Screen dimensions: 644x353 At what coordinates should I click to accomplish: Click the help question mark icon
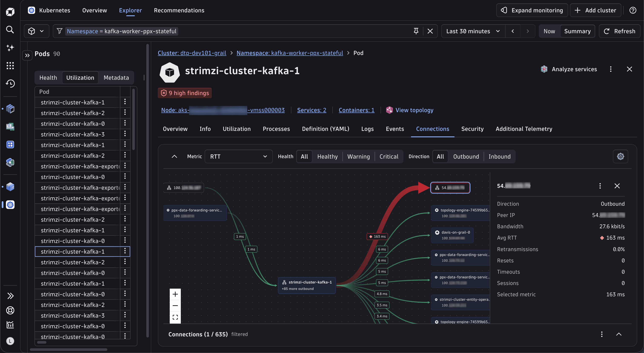(x=632, y=10)
